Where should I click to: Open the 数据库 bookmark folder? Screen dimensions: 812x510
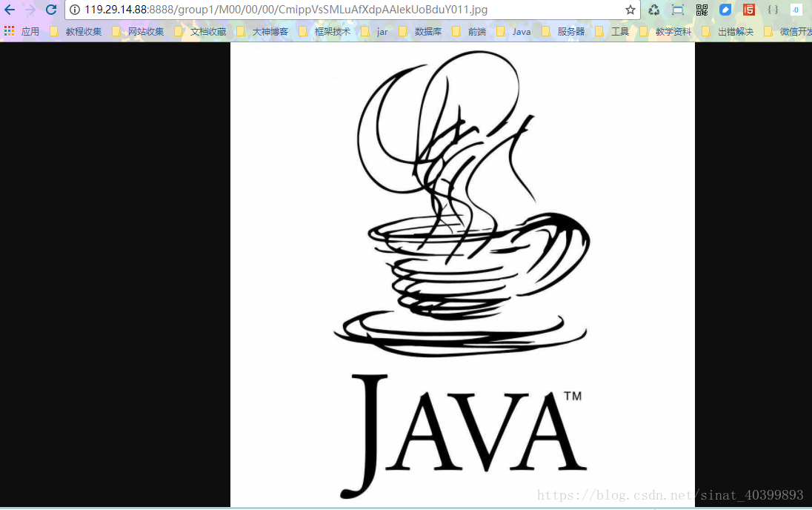420,32
